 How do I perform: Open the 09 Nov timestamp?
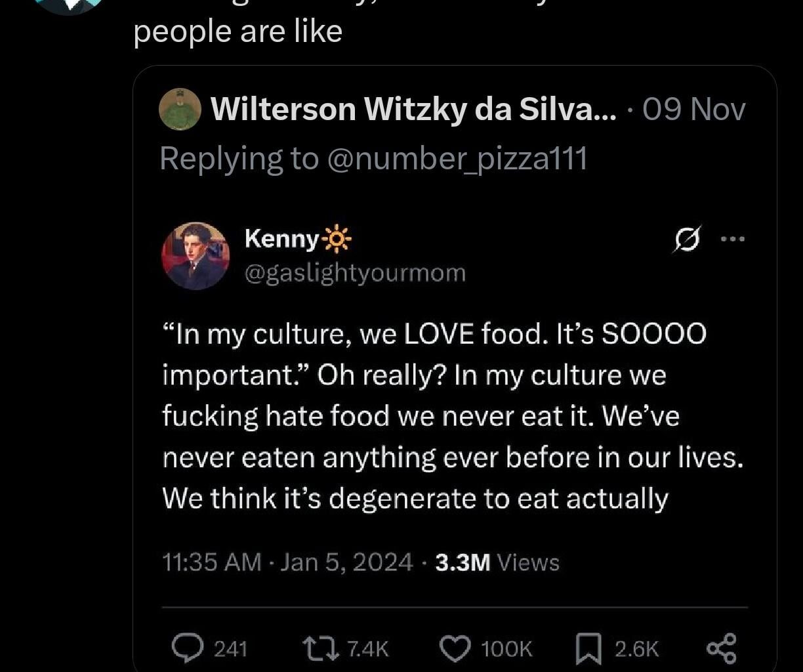click(x=692, y=108)
